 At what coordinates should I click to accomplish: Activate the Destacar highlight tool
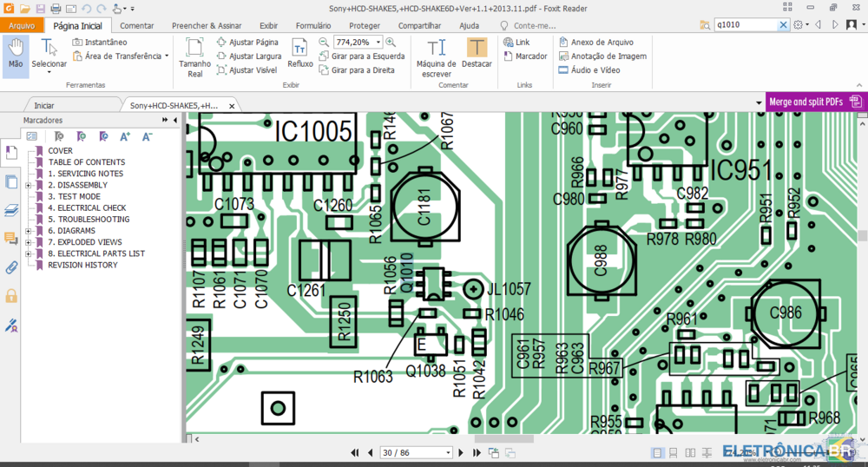[x=477, y=54]
